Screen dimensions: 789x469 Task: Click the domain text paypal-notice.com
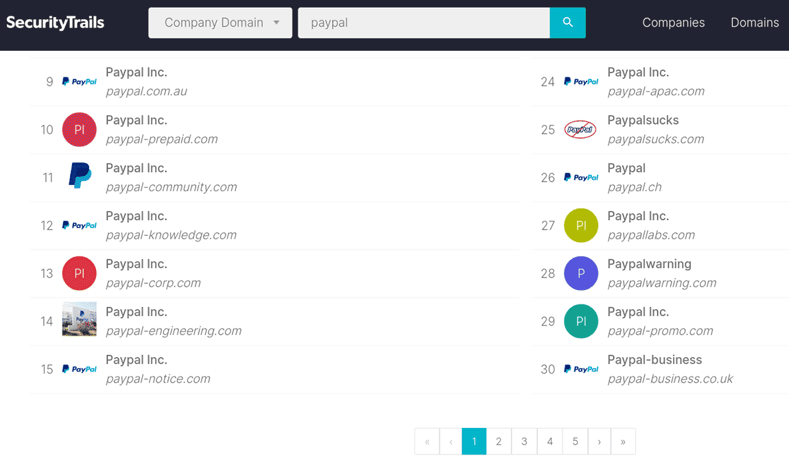tap(158, 378)
